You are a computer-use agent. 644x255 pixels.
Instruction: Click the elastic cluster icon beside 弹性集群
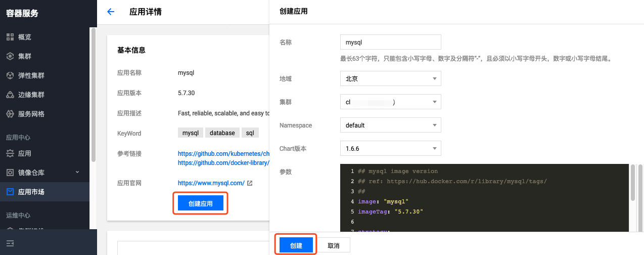10,75
